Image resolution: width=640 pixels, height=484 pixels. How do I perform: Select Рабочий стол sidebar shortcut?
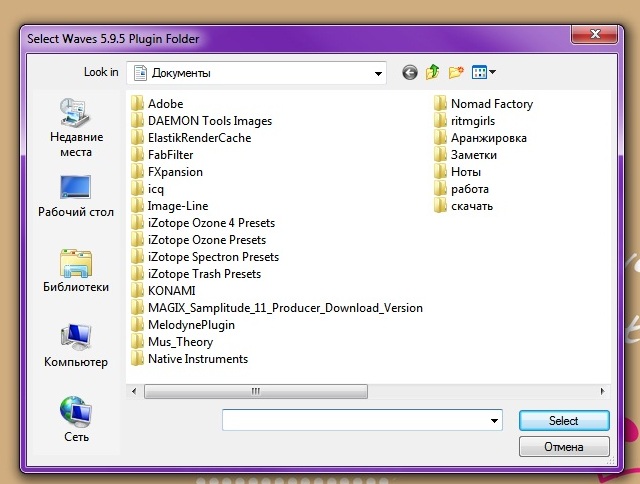(75, 196)
